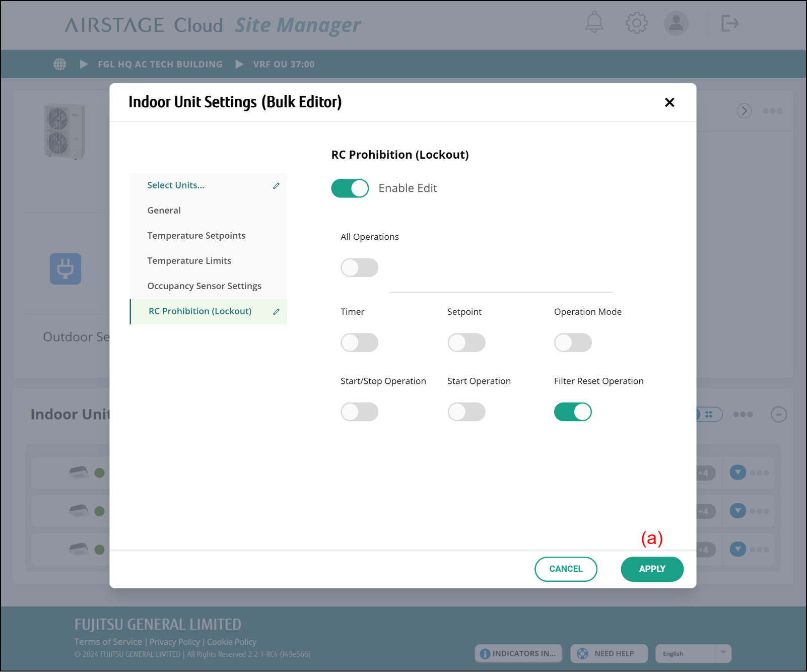Click the globe icon in breadcrumb bar
807x672 pixels.
[60, 64]
